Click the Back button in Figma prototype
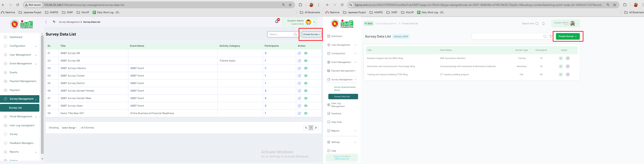The image size is (644, 164). [368, 24]
